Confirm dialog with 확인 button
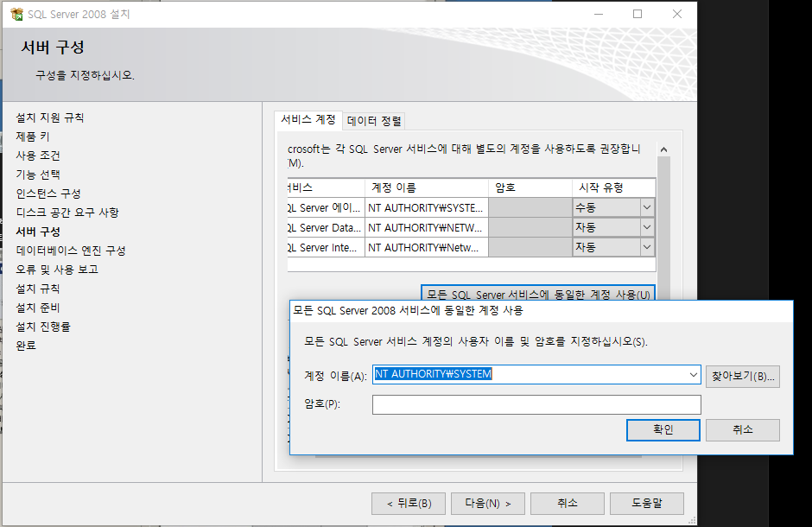Screen dimensions: 812x527 (x=663, y=429)
